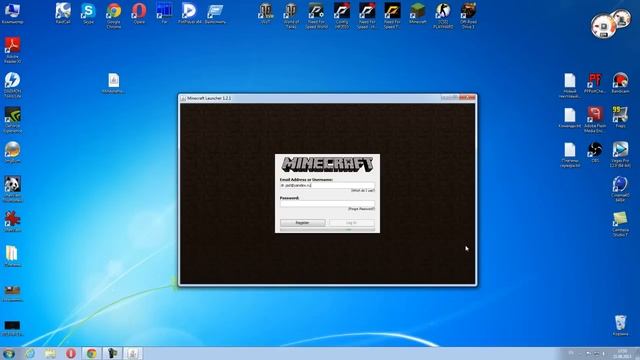Select yellow Need For Speed shortcut
Viewport: 640px width, 360px height.
point(392,16)
